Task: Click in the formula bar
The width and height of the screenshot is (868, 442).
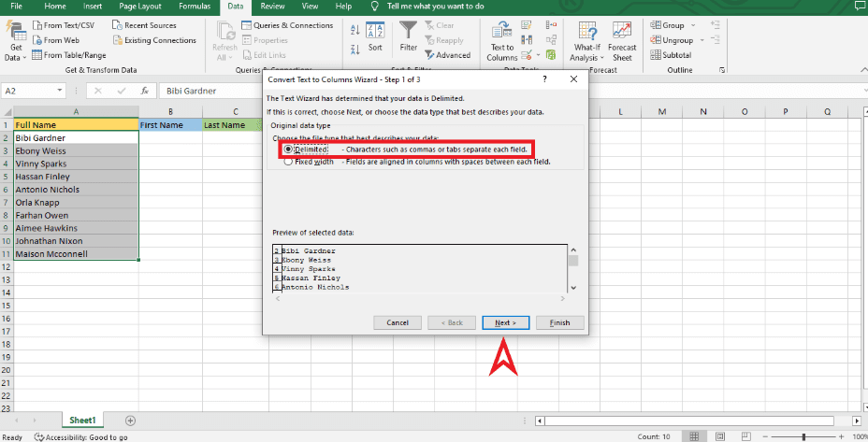Action: pyautogui.click(x=509, y=91)
